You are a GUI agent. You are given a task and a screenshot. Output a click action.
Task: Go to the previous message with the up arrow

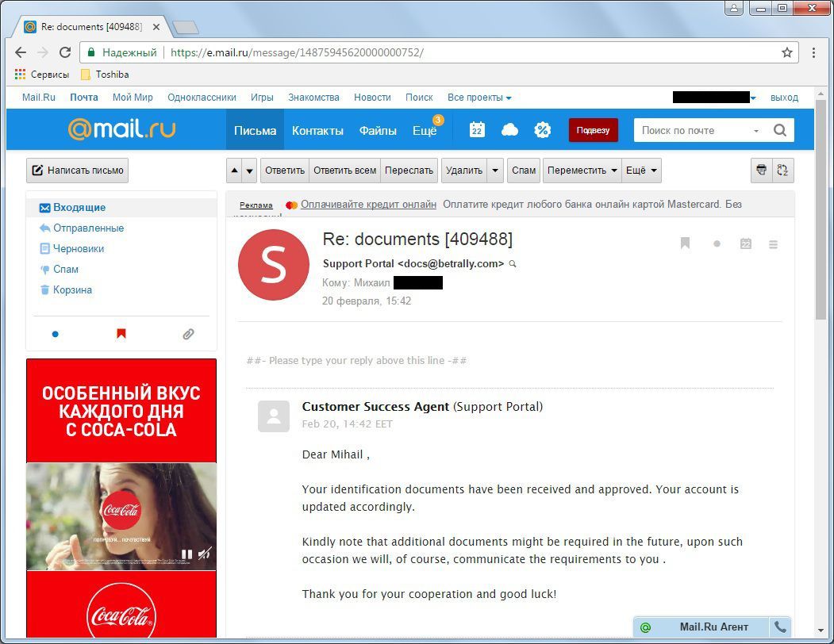tap(234, 171)
